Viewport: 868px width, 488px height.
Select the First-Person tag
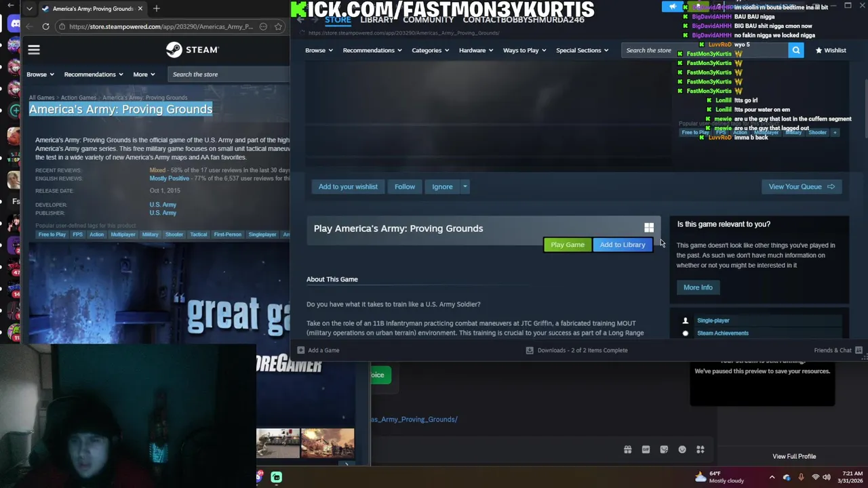coord(227,235)
